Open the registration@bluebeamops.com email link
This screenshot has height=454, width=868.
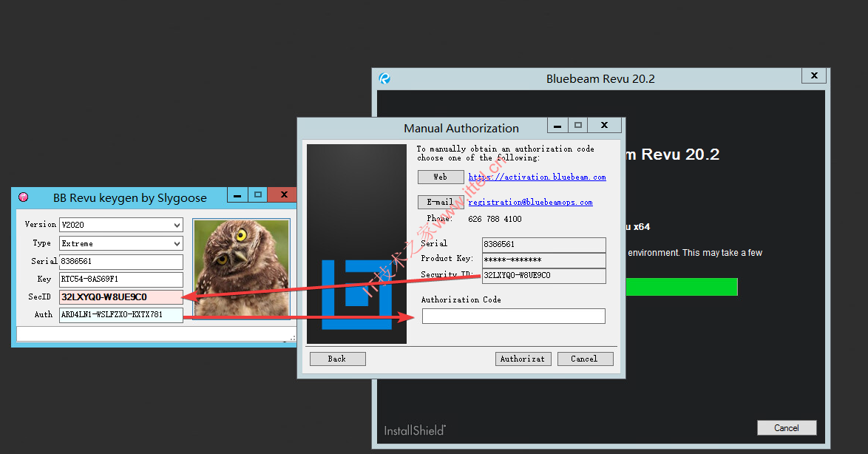pyautogui.click(x=530, y=202)
